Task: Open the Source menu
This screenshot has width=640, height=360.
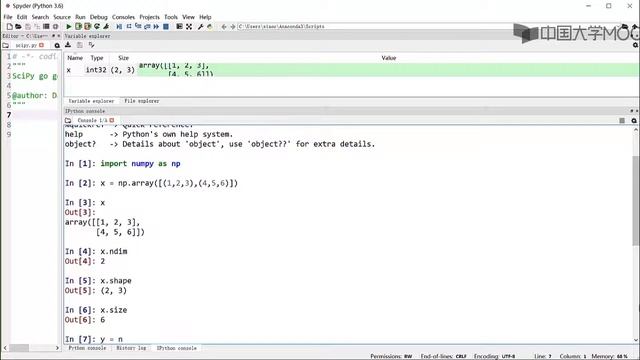Action: point(62,17)
